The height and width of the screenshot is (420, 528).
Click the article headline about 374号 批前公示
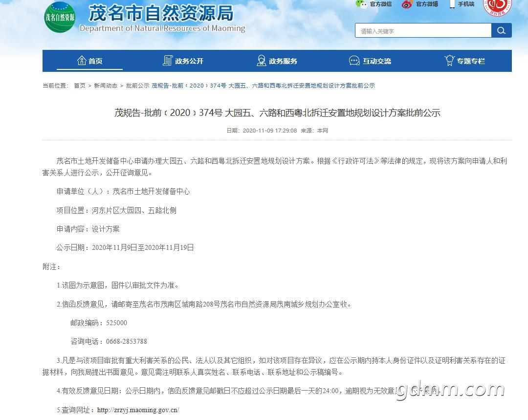point(277,112)
